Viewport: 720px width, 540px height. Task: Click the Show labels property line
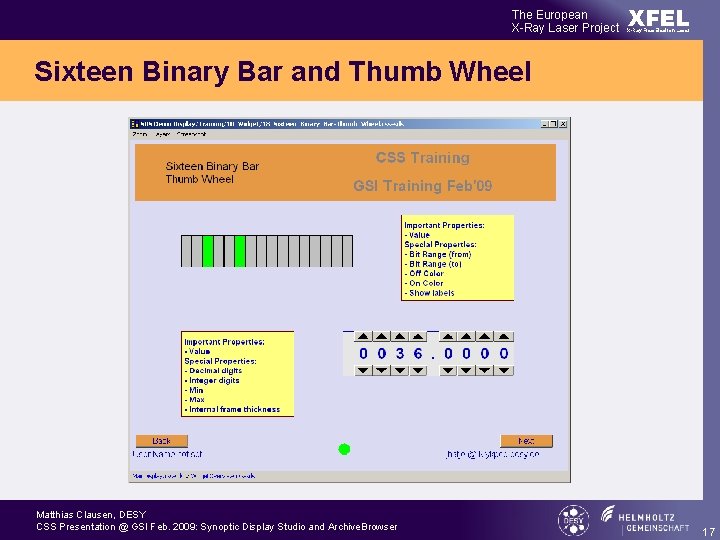coord(429,293)
